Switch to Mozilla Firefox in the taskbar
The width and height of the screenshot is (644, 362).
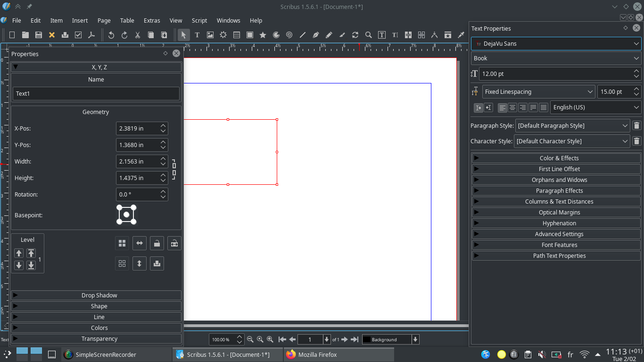point(317,354)
